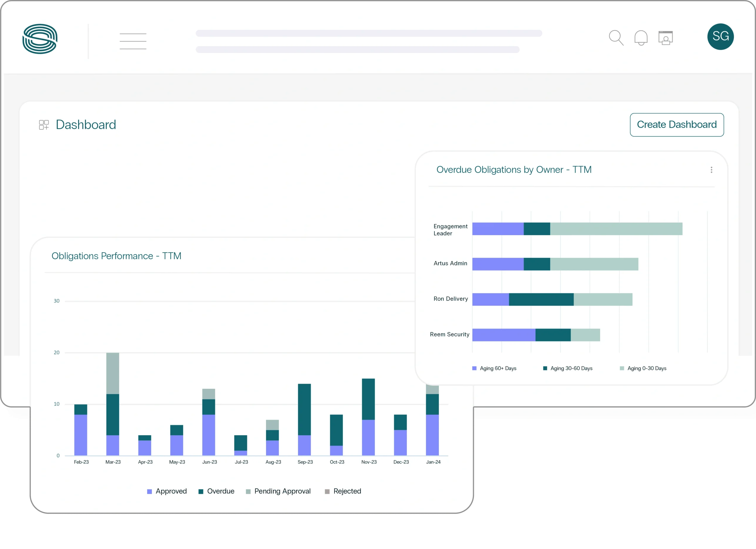The image size is (756, 549).
Task: Hide the Aging 30-60 Days series
Action: tap(568, 368)
